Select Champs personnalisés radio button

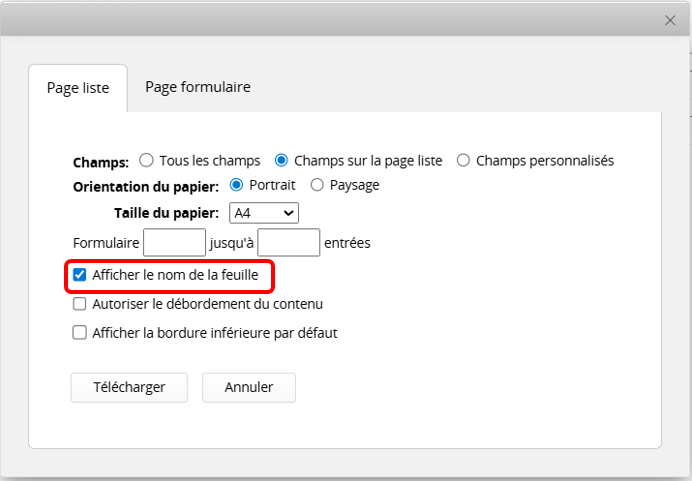(463, 160)
